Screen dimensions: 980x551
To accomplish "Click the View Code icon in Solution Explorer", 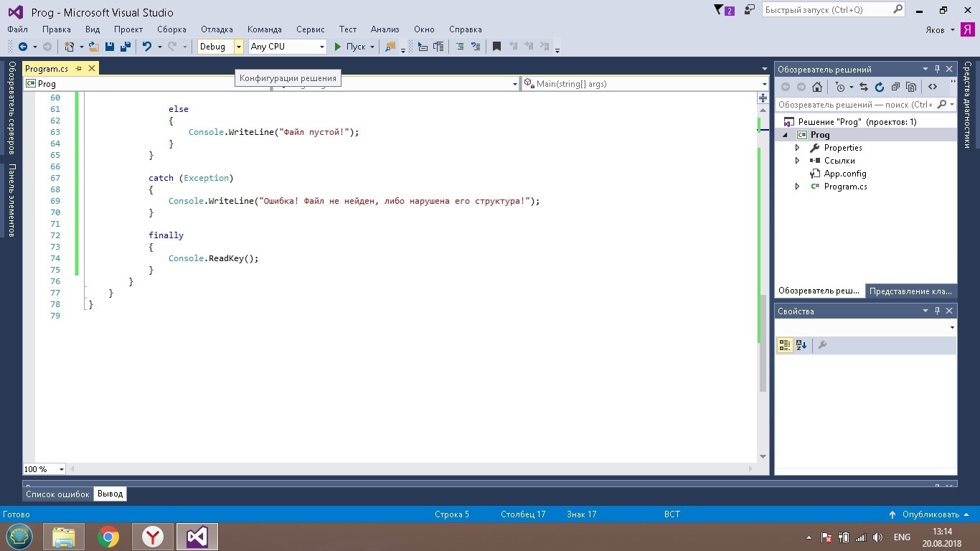I will 933,87.
